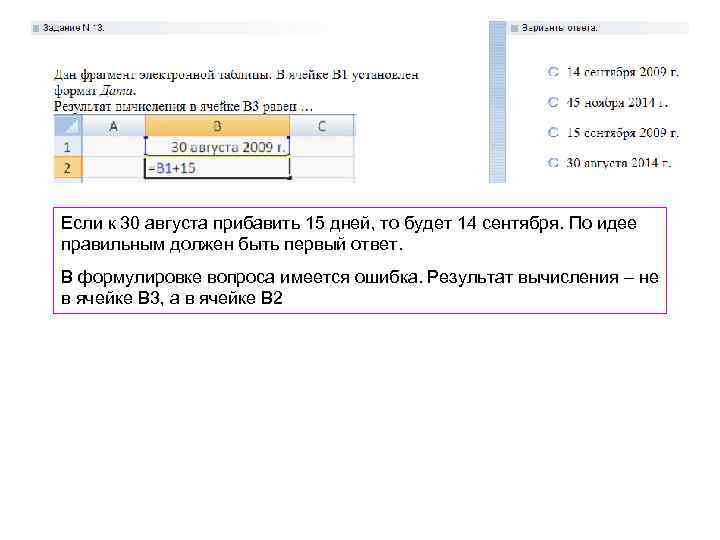Click the small icon beside Задание N 13

(36, 28)
